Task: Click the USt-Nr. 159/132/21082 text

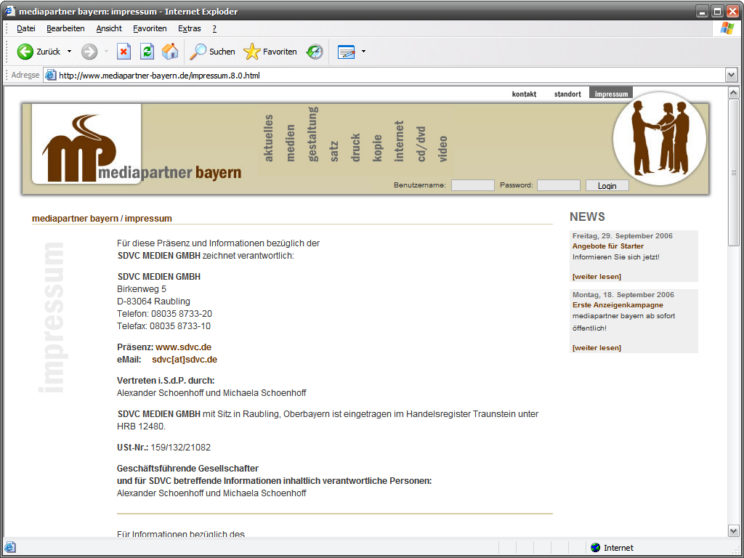Action: [164, 447]
